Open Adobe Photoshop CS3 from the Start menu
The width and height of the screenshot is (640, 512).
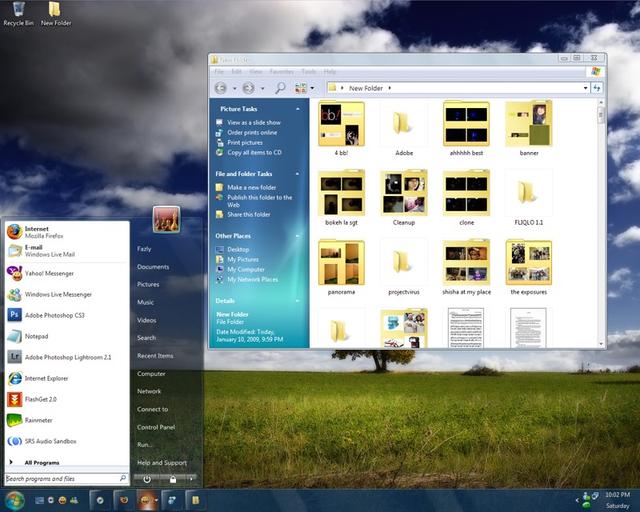click(x=55, y=314)
